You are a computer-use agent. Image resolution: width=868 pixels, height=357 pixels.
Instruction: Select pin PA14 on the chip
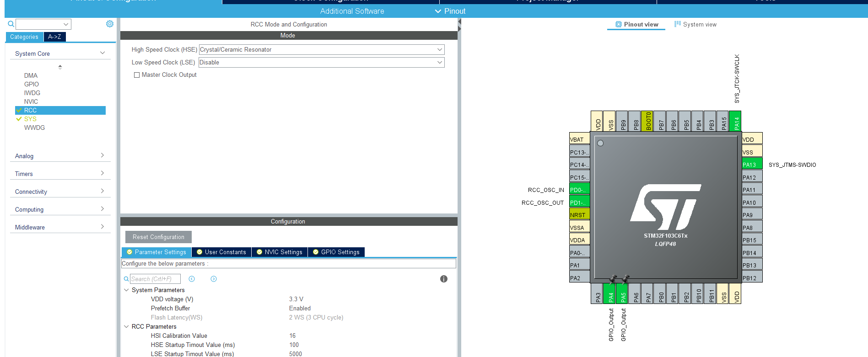click(735, 121)
